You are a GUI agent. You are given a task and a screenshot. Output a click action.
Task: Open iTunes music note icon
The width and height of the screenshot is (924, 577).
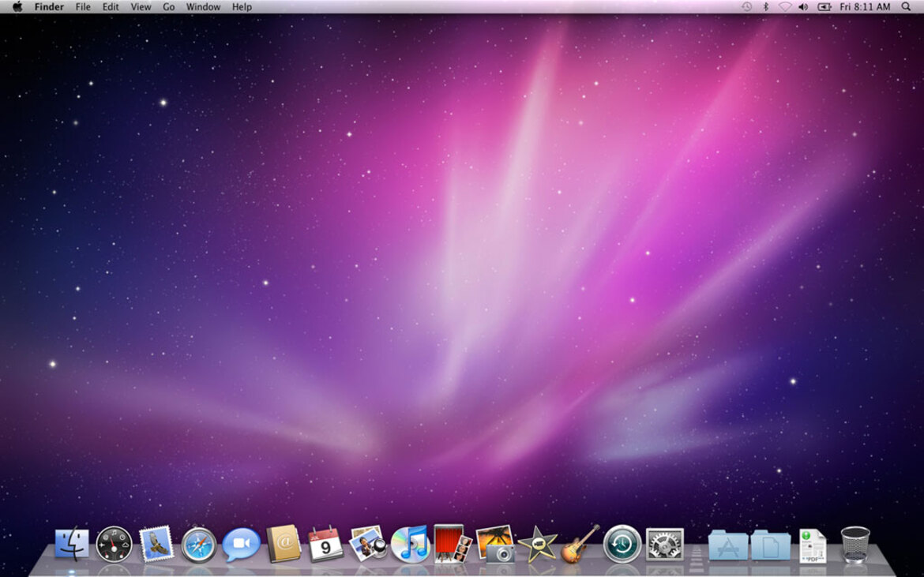click(411, 544)
